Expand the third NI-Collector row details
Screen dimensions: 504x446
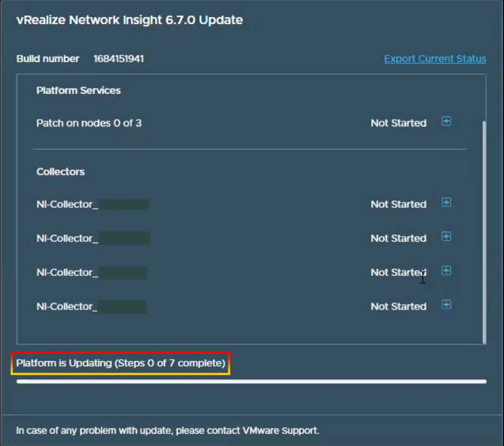(446, 271)
